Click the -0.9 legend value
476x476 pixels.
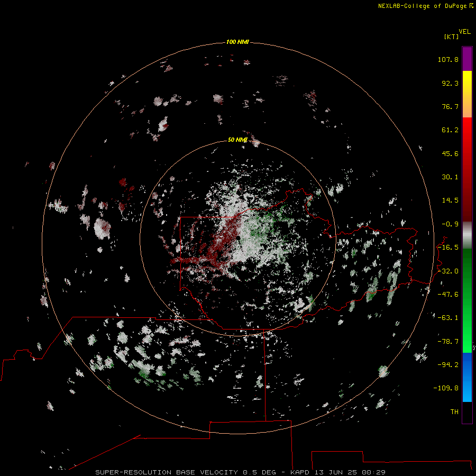pyautogui.click(x=450, y=224)
